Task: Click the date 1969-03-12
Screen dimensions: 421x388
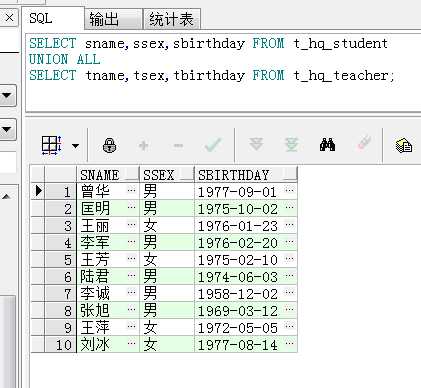Action: click(x=237, y=311)
